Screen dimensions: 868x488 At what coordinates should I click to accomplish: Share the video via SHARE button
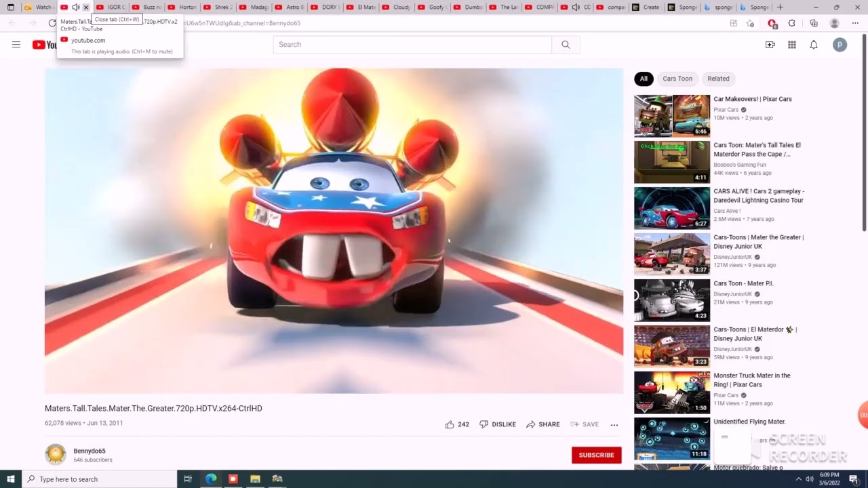click(543, 424)
